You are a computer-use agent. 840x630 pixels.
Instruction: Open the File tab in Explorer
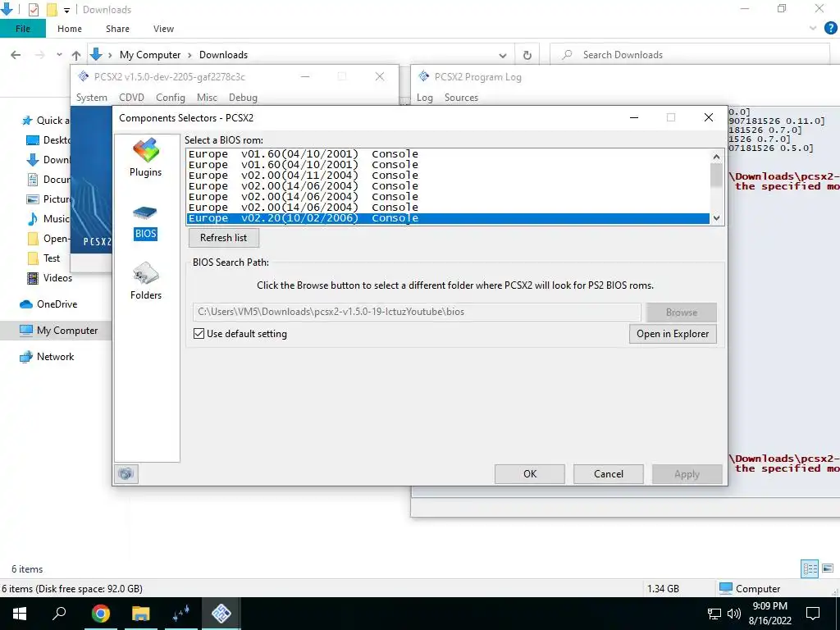point(22,29)
